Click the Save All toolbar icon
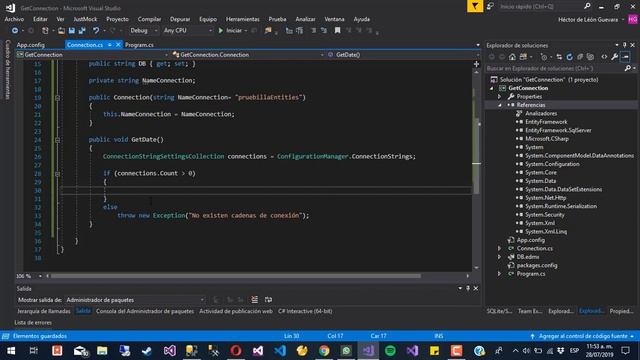640x360 pixels. (82, 31)
